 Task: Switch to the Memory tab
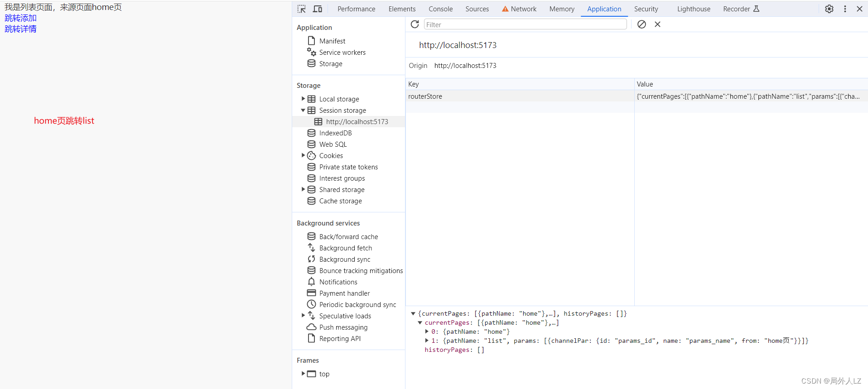tap(562, 9)
